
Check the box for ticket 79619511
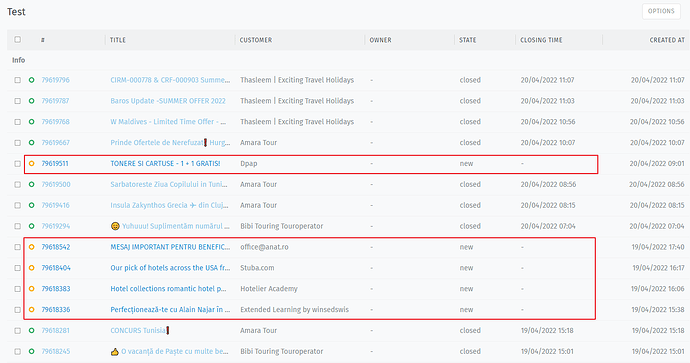click(x=18, y=164)
